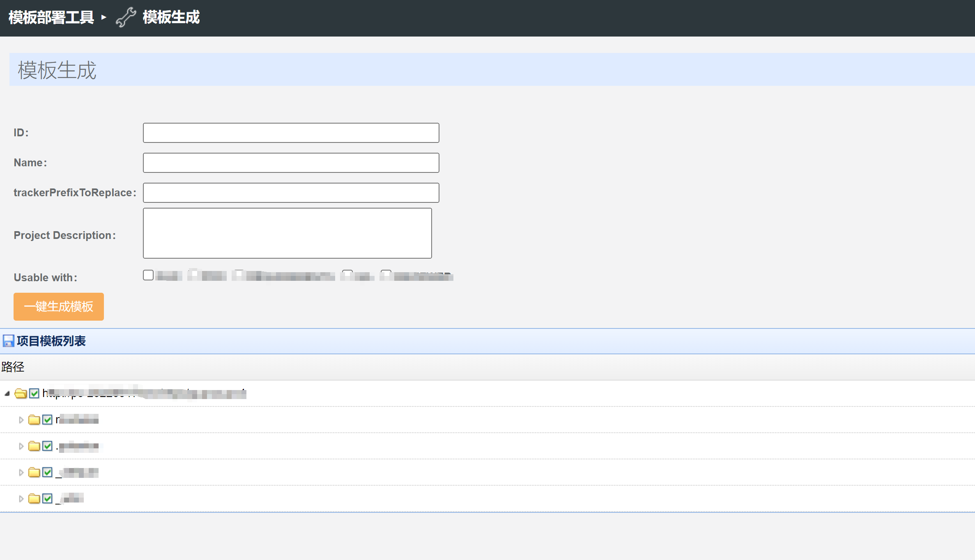Uncheck the checkbox of the folder starting with "r"
The width and height of the screenshot is (975, 560).
coord(48,420)
